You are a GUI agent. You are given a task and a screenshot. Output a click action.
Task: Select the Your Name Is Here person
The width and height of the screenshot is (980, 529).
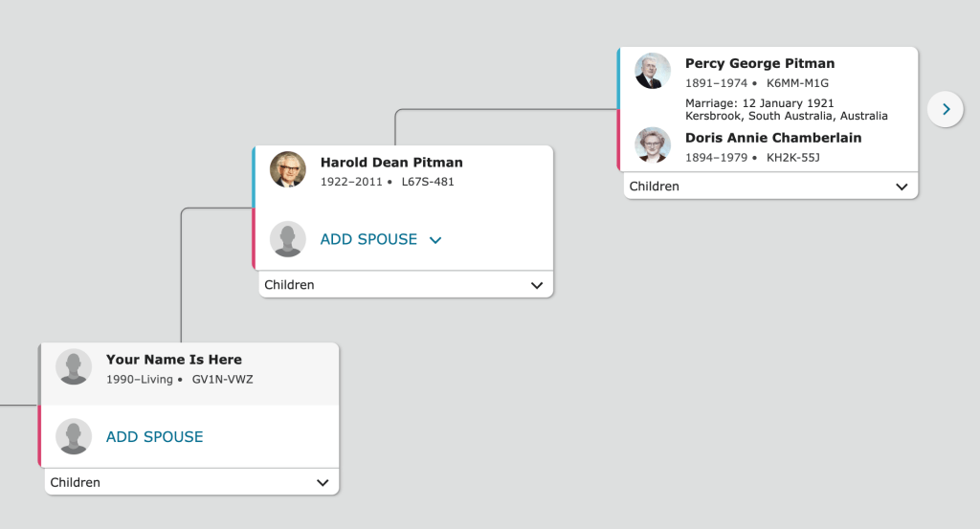(x=174, y=360)
